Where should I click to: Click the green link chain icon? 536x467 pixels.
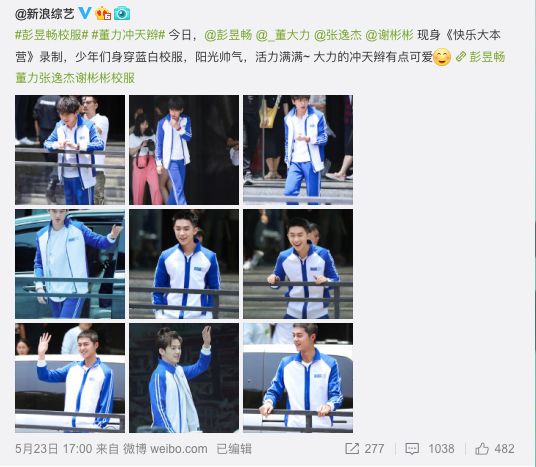point(461,56)
